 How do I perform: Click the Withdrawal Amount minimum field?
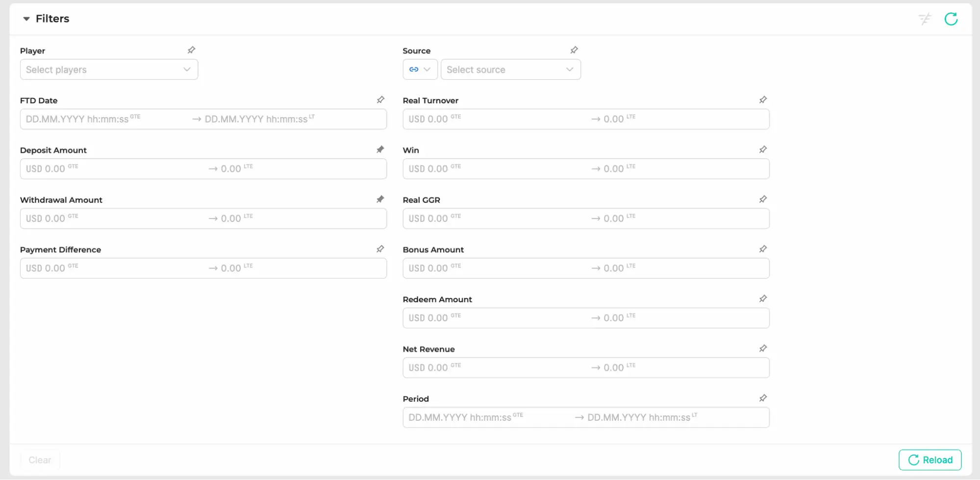click(x=114, y=218)
